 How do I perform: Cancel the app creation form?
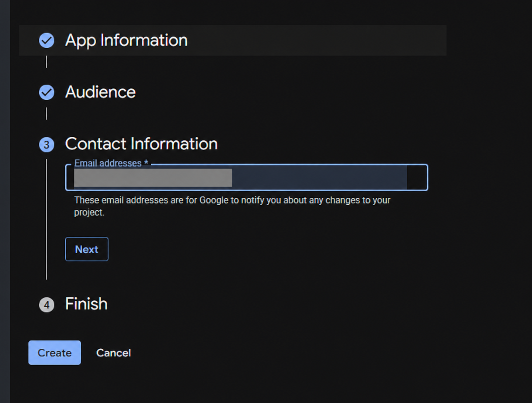click(113, 353)
